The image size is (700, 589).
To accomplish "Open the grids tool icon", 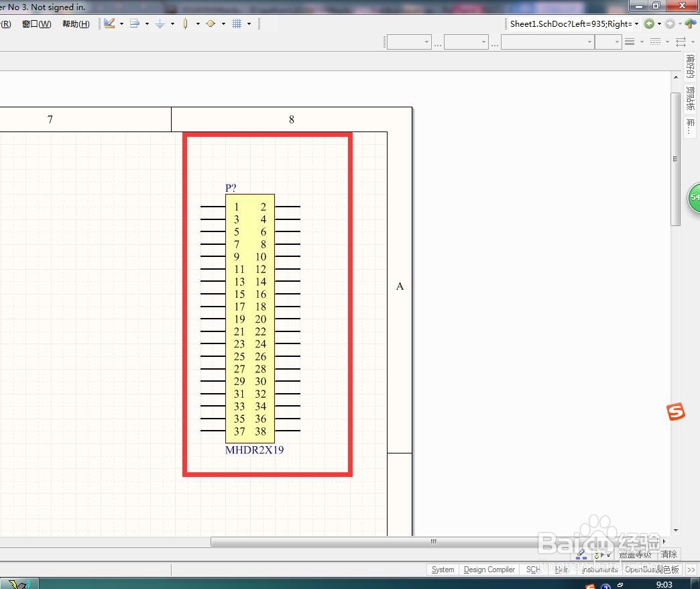I will (x=237, y=23).
